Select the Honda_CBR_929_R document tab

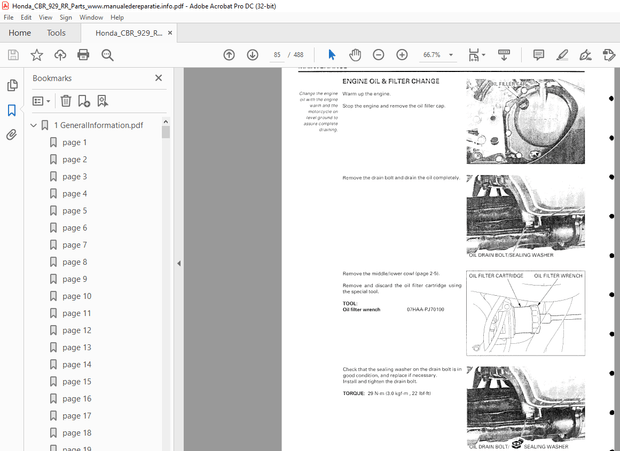pos(129,33)
